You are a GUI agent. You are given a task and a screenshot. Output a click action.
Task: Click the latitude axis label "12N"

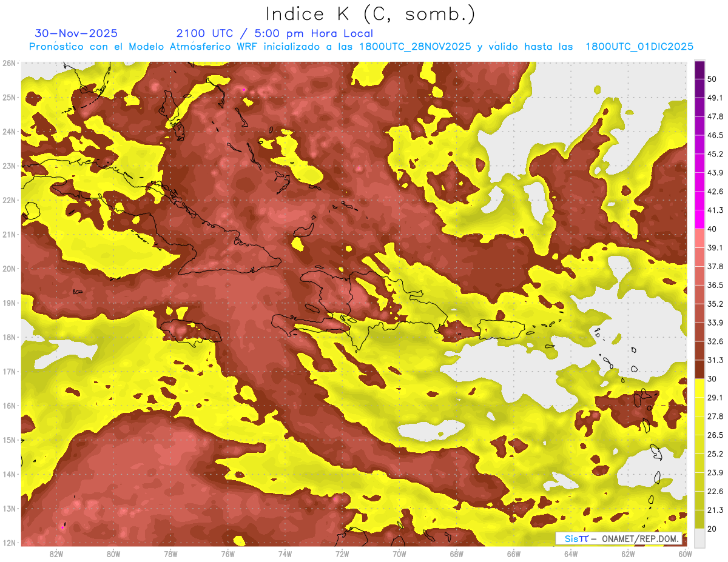(x=8, y=543)
